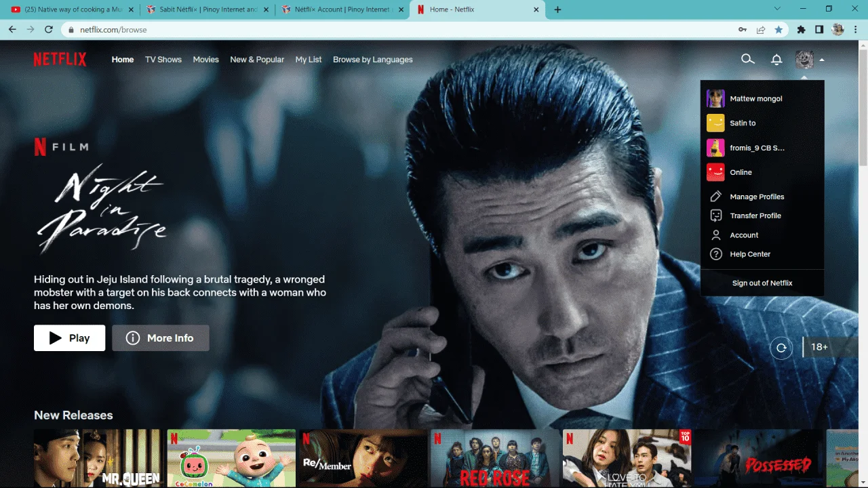
Task: Open Red Rose thumbnail
Action: (495, 458)
